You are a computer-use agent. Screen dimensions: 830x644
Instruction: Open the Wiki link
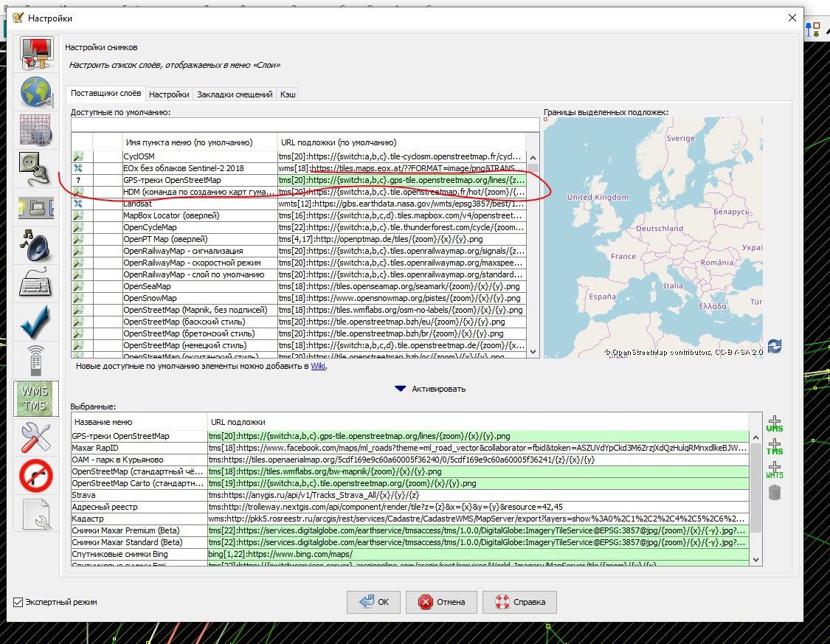click(318, 366)
